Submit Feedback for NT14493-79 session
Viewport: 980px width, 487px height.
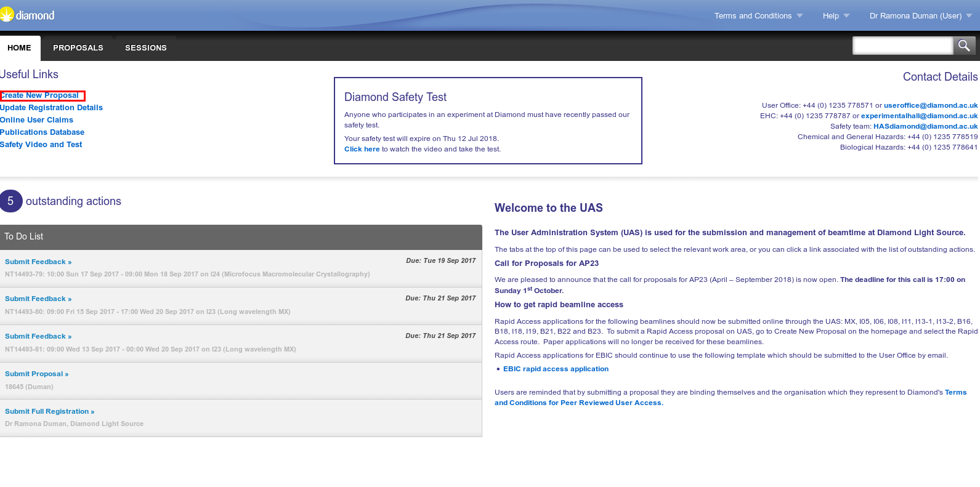38,262
